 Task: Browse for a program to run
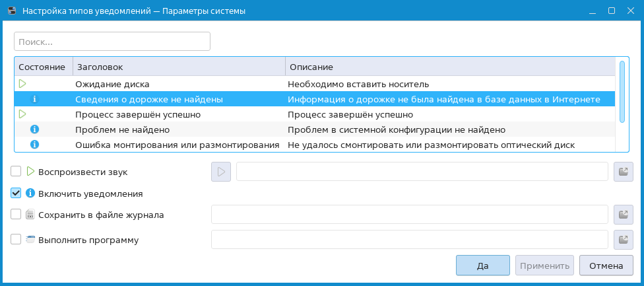coord(623,240)
